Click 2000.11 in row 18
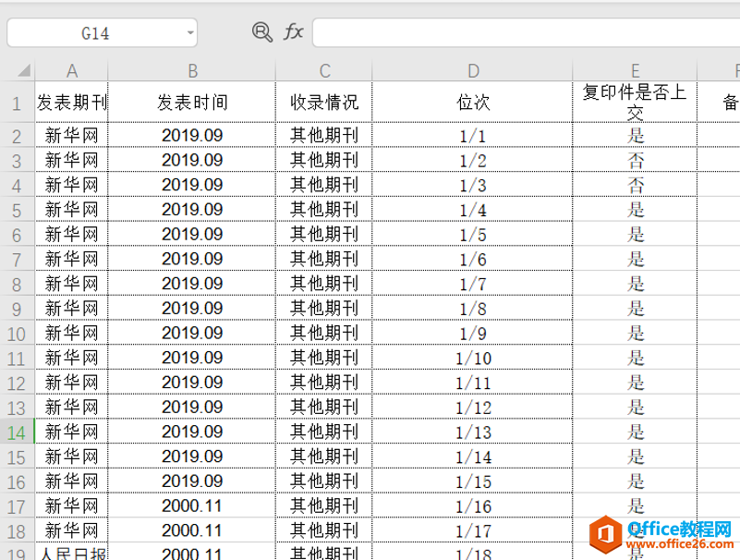This screenshot has height=560, width=740. [192, 530]
